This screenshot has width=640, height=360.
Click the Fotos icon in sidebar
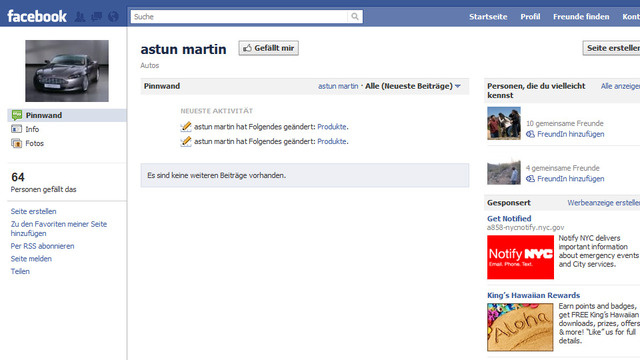click(17, 143)
